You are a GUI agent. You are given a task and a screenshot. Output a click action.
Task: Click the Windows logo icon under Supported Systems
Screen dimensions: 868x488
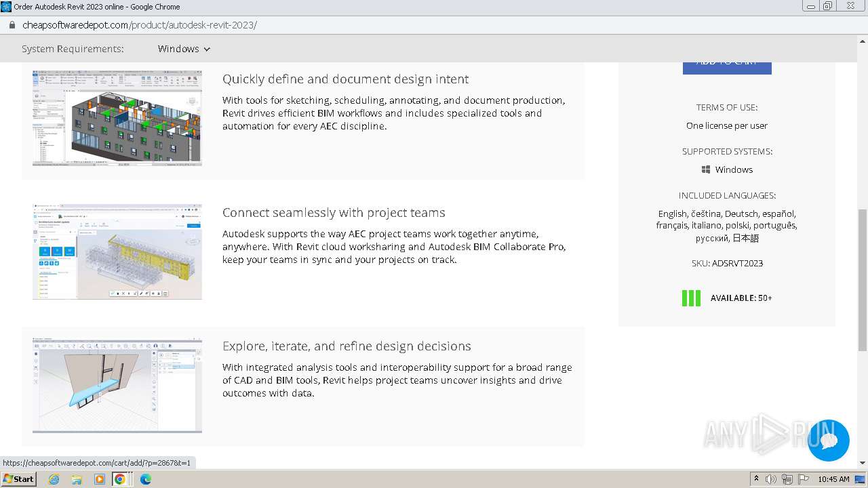706,169
